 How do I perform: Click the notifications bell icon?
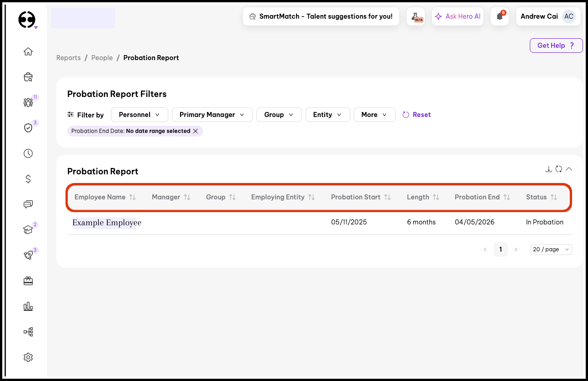500,16
